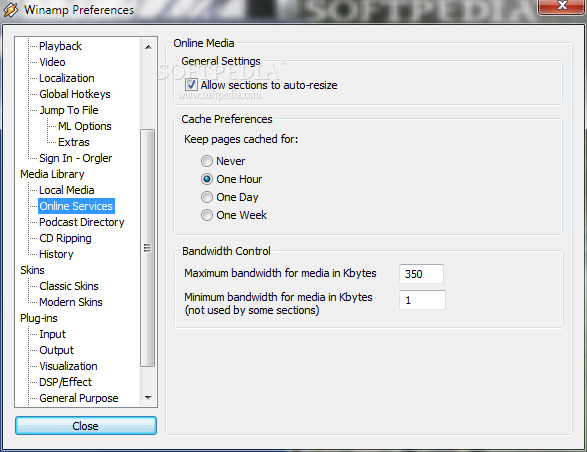The image size is (587, 452).
Task: Open CD Ripping settings
Action: click(x=65, y=238)
